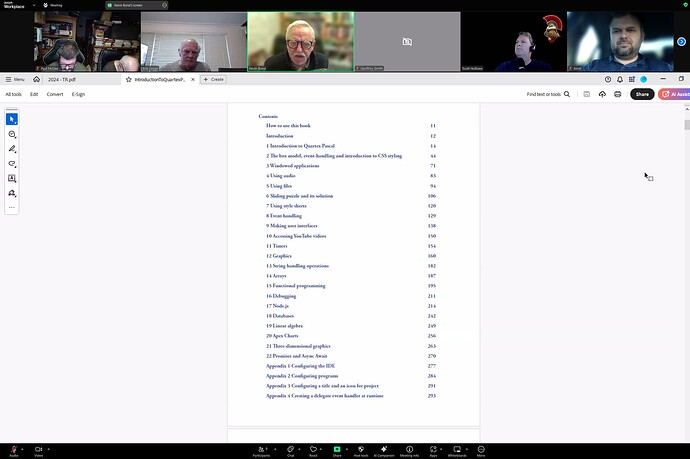Expand Participants options arrow
This screenshot has width=690, height=459.
275,449
